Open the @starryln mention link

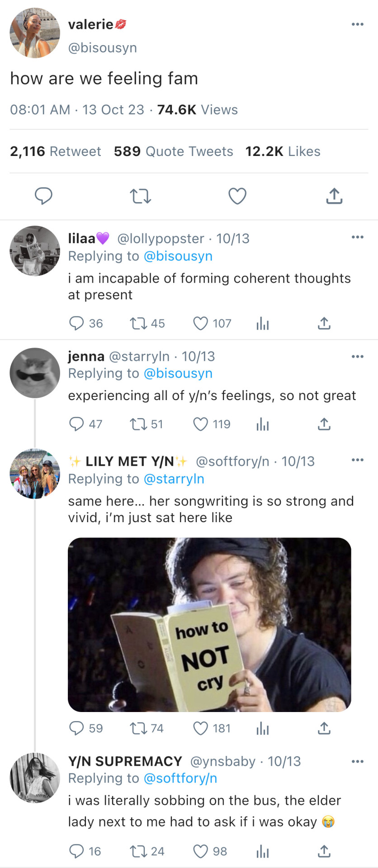tap(174, 479)
